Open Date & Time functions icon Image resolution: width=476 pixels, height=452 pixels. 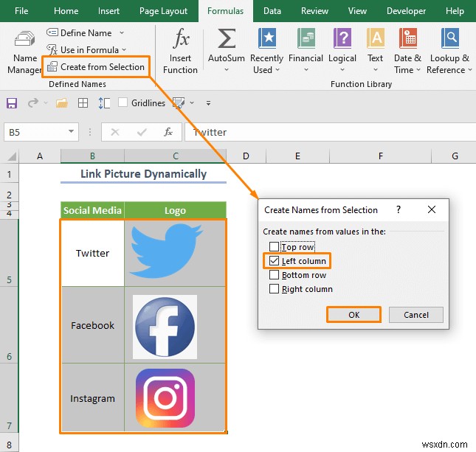(x=408, y=38)
